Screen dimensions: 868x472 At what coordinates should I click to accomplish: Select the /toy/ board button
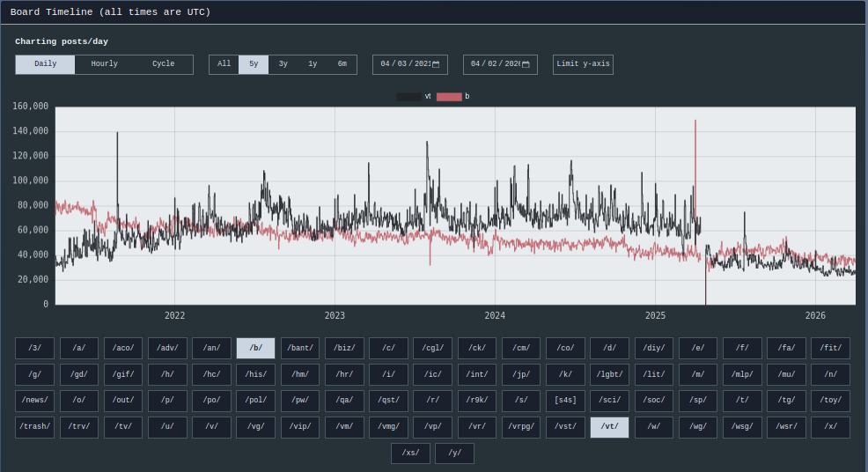pyautogui.click(x=830, y=401)
